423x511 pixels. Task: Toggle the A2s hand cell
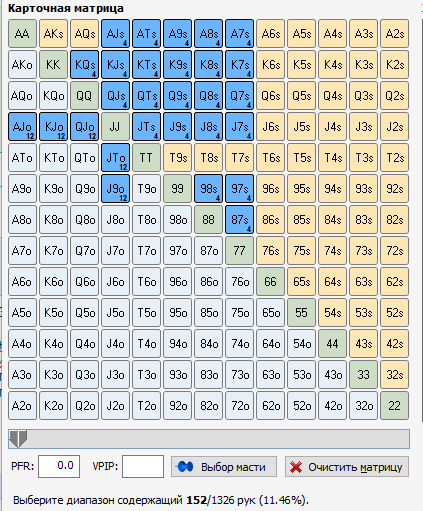pyautogui.click(x=394, y=33)
